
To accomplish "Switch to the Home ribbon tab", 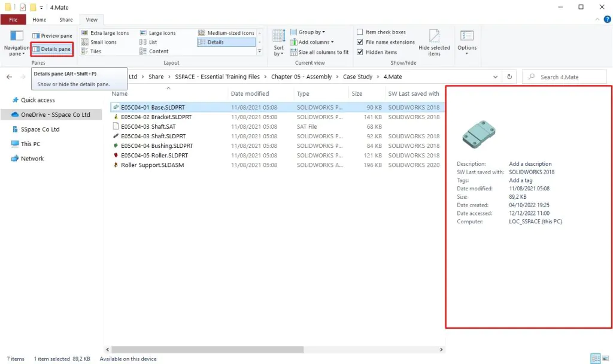I will [39, 20].
